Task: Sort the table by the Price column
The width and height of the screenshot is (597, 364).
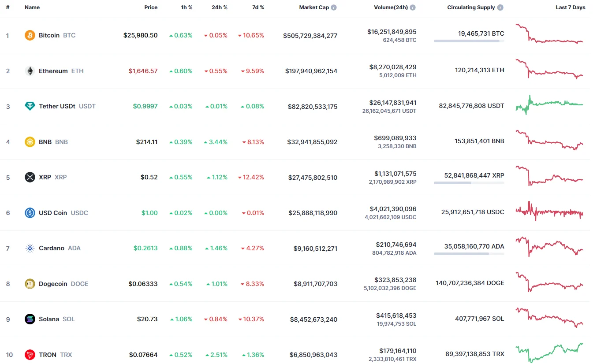Action: (x=151, y=7)
